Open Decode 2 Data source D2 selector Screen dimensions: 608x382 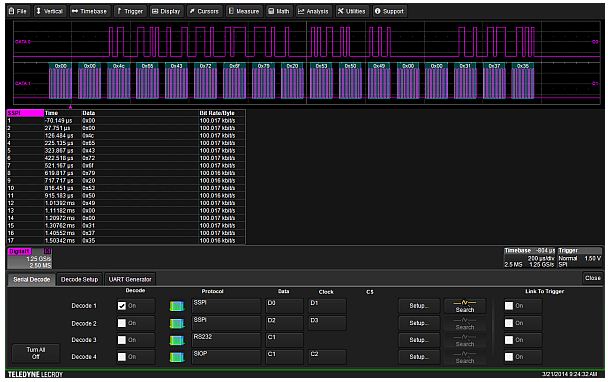[x=284, y=323]
